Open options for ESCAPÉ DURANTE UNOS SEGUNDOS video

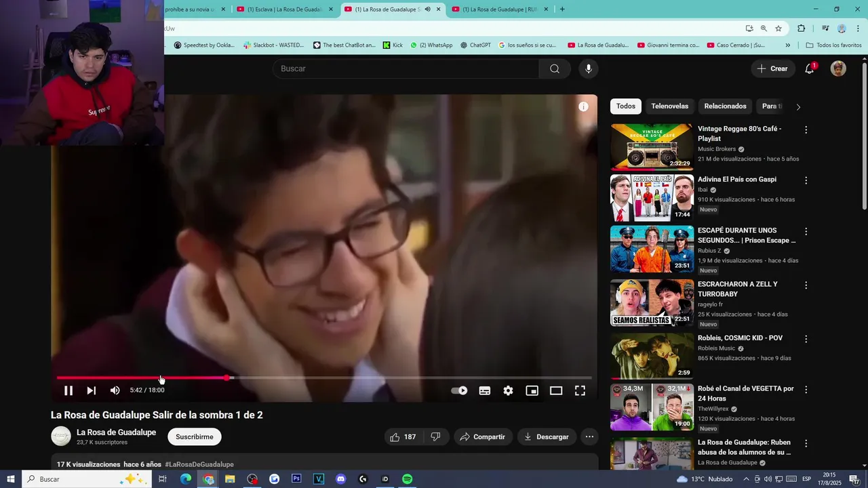(806, 232)
